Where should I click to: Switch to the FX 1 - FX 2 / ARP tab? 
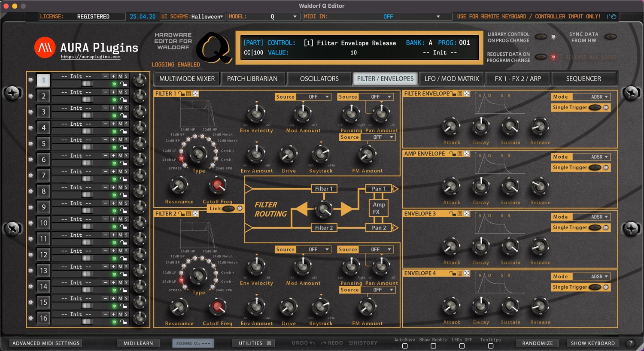click(518, 79)
